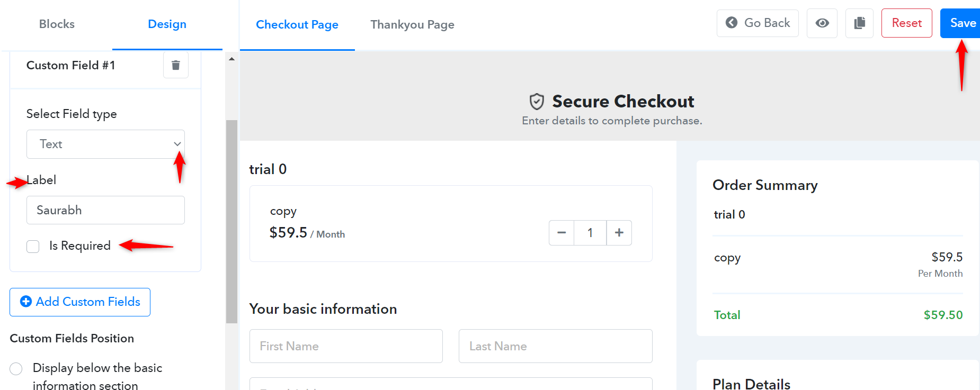Click the Last Name input field
Image resolution: width=980 pixels, height=390 pixels.
[x=555, y=346]
